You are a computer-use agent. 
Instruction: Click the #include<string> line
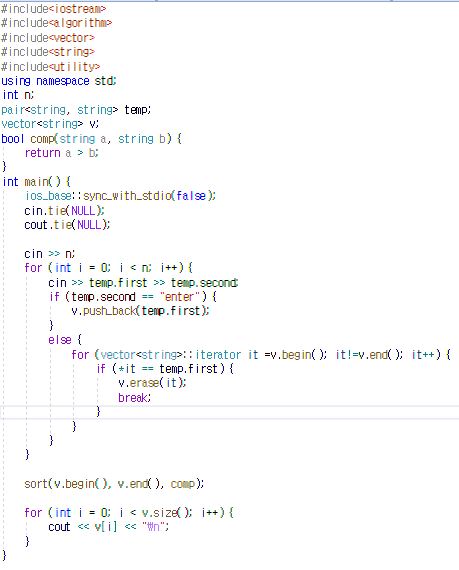point(48,52)
